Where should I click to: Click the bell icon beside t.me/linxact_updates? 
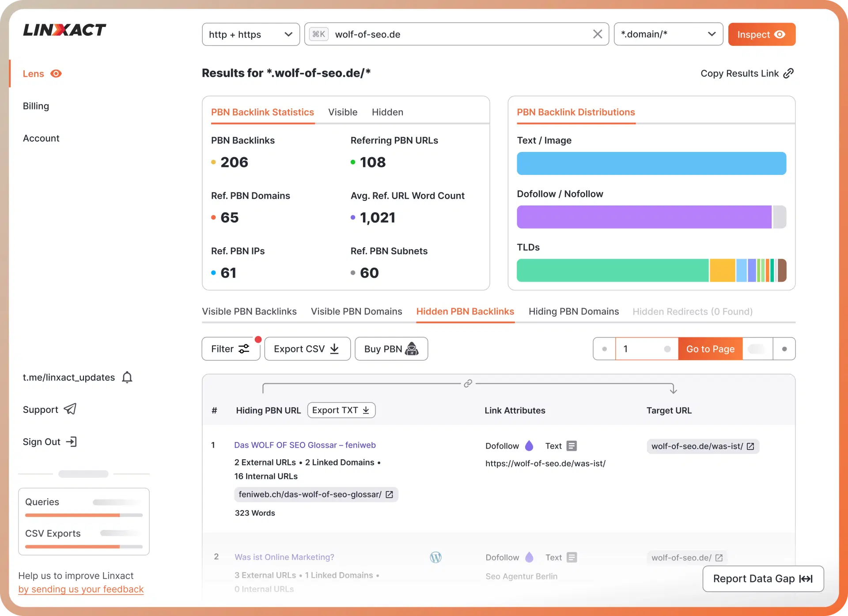[127, 377]
